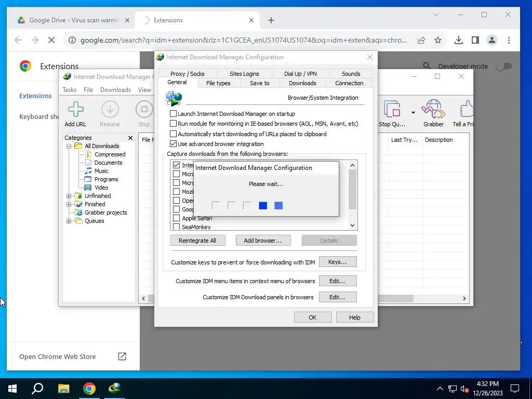Click OK in the Configuration dialog
532x399 pixels.
(x=312, y=317)
